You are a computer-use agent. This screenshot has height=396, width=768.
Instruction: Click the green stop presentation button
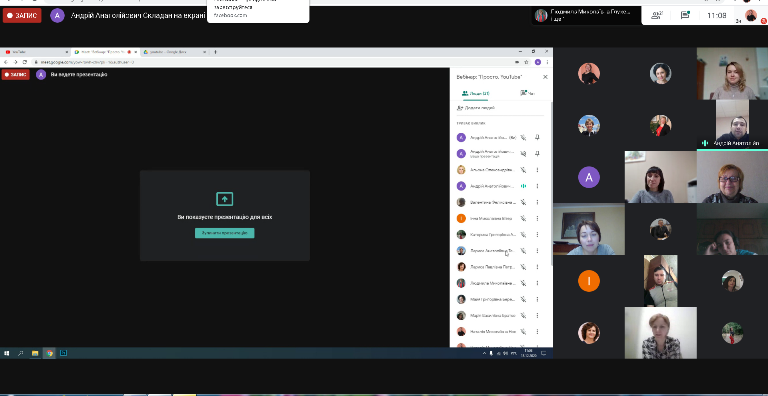pos(224,233)
